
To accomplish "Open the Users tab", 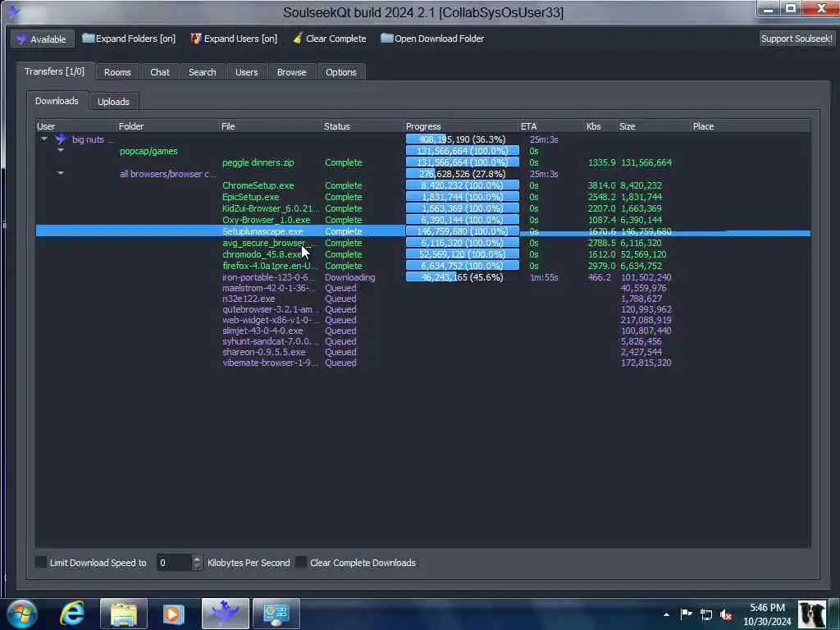I will (x=246, y=72).
